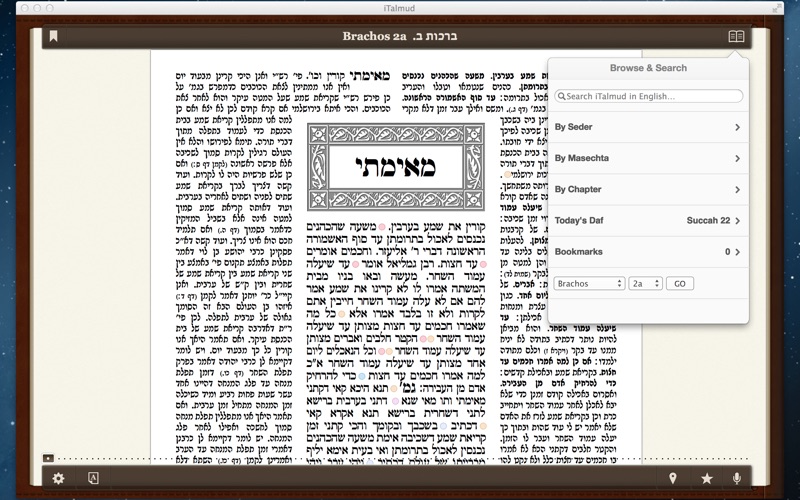Expand By Masechta chevron arrow

737,158
